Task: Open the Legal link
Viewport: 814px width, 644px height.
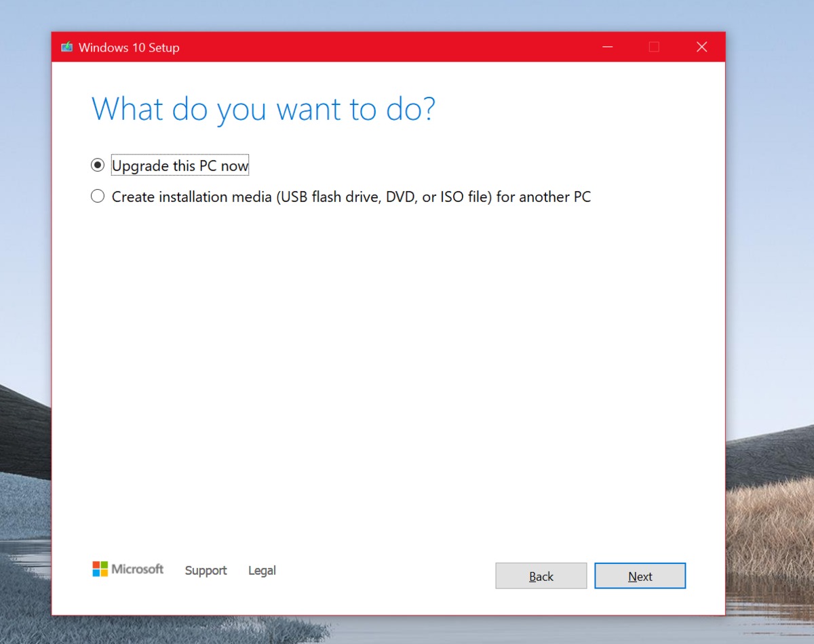Action: coord(262,571)
